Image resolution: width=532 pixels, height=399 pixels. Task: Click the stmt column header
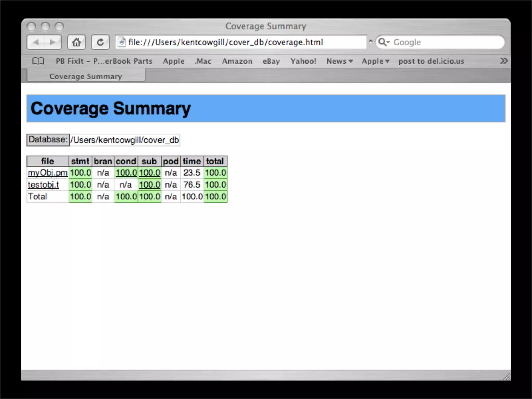[80, 161]
